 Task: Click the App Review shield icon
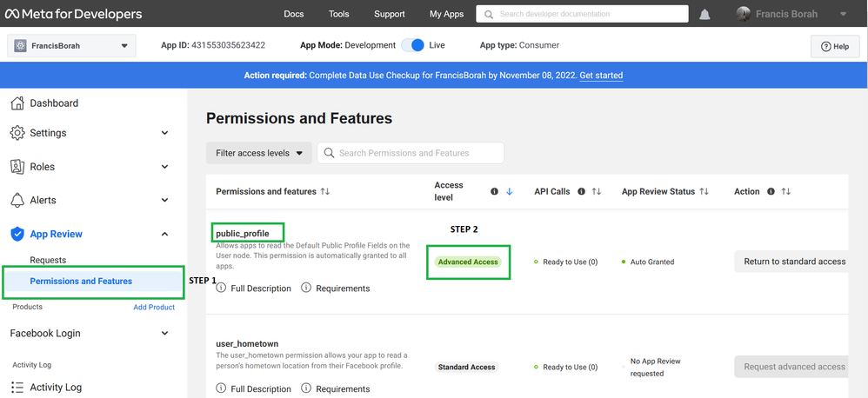(x=17, y=234)
